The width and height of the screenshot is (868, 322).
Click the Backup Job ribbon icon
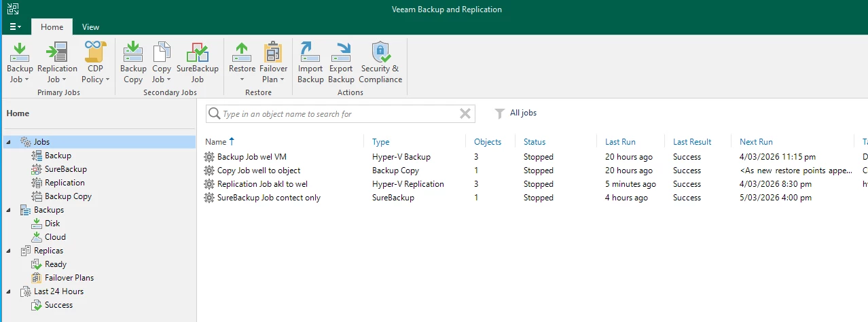point(20,53)
